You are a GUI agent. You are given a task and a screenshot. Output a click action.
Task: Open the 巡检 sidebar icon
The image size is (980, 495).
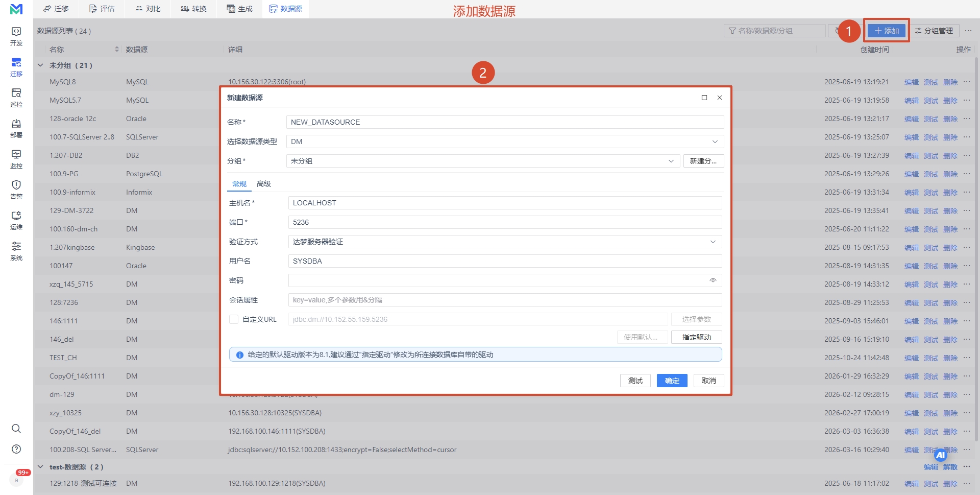[x=16, y=98]
